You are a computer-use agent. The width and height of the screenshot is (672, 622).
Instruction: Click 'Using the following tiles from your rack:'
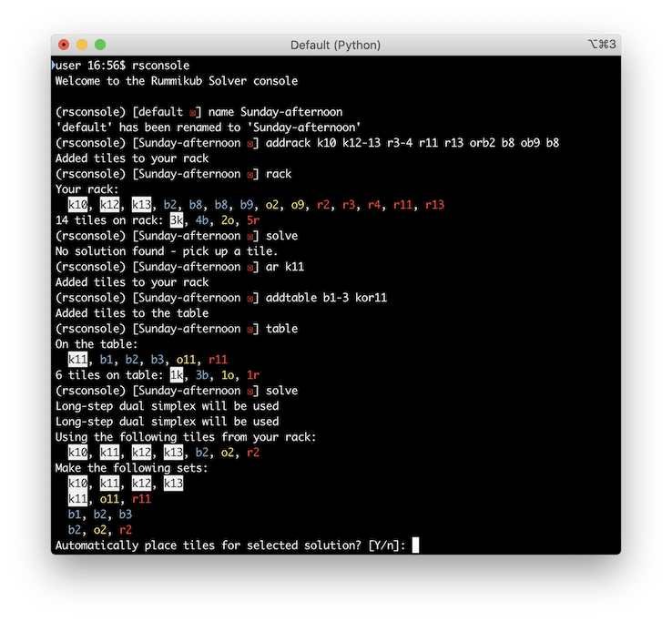coord(186,437)
